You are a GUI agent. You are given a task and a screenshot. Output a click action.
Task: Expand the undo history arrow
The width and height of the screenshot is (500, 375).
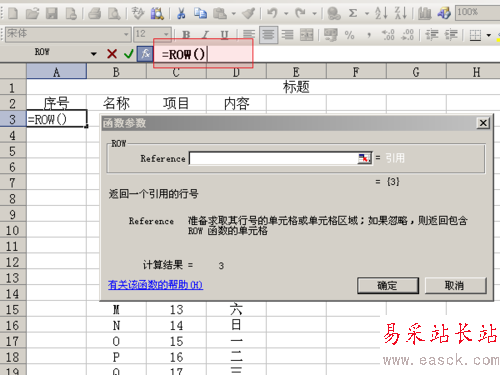286,13
